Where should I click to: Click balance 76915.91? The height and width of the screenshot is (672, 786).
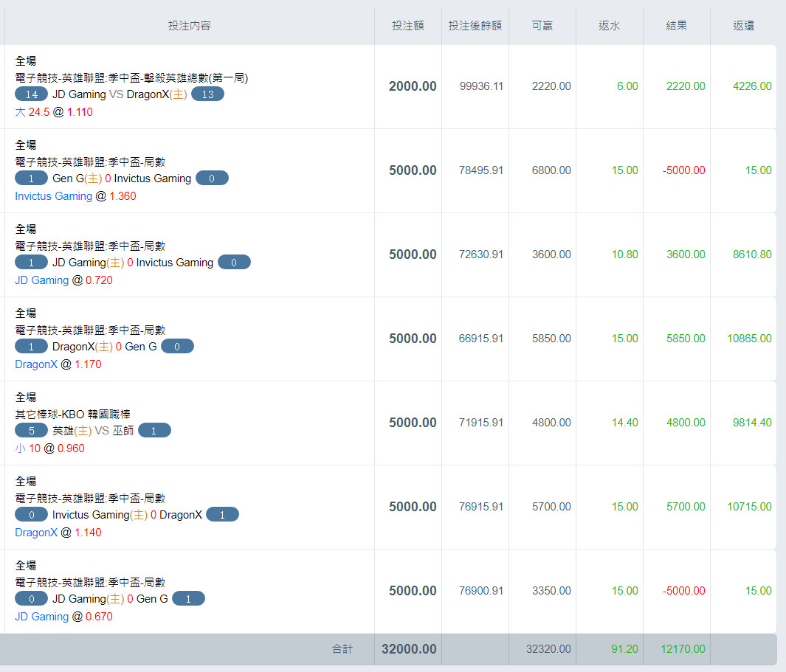pyautogui.click(x=481, y=507)
